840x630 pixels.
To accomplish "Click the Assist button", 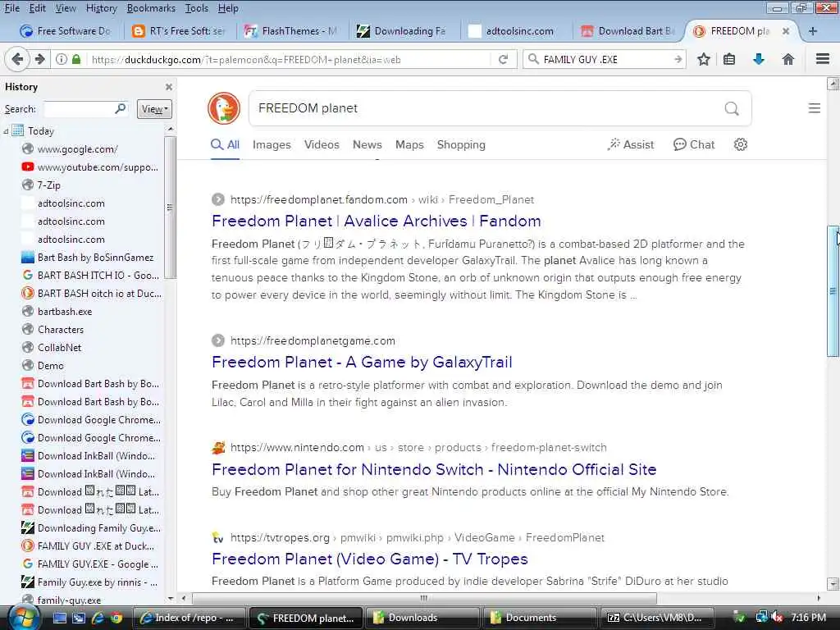I will coord(631,144).
